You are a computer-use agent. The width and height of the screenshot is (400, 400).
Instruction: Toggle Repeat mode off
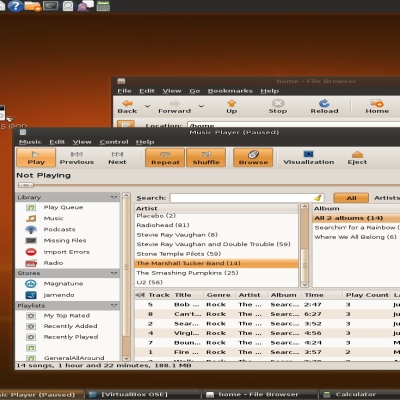coord(165,158)
